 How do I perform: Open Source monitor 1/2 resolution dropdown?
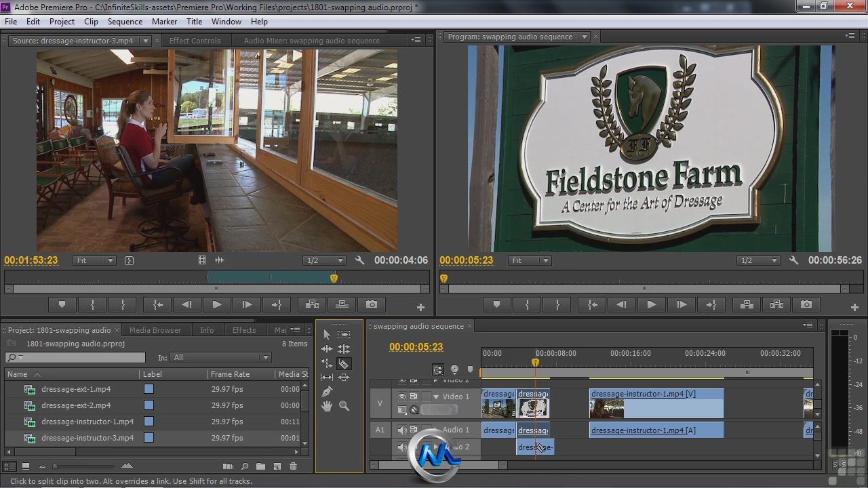(325, 260)
